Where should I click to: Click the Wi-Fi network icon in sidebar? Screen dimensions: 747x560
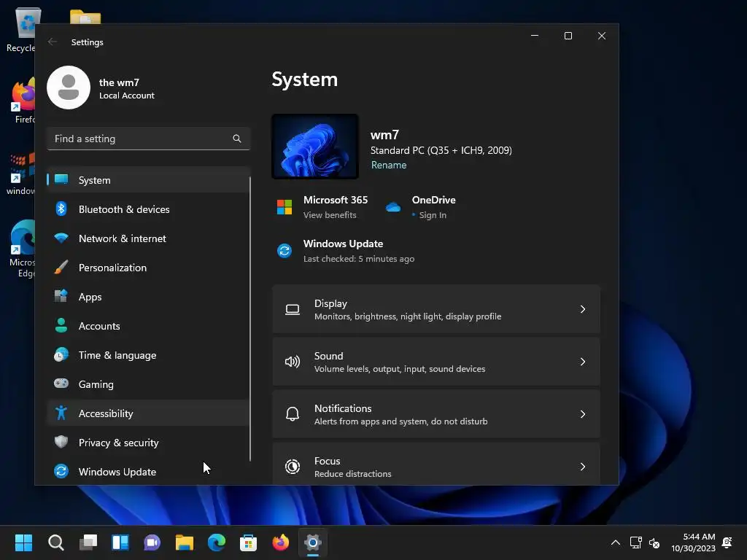(x=61, y=238)
